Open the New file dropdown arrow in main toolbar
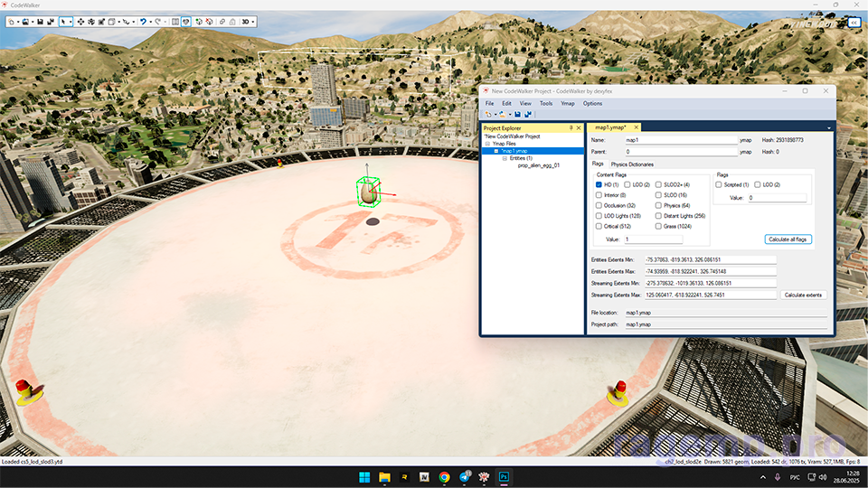 [x=18, y=22]
